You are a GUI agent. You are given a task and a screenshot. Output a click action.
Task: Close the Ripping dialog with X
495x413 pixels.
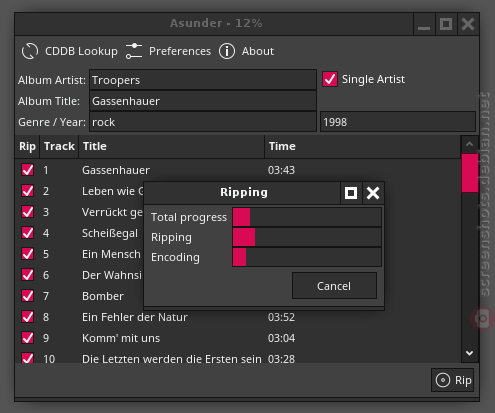click(x=373, y=193)
